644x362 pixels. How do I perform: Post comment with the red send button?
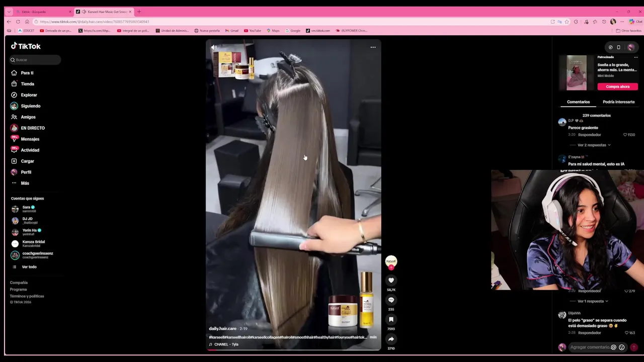click(x=634, y=347)
